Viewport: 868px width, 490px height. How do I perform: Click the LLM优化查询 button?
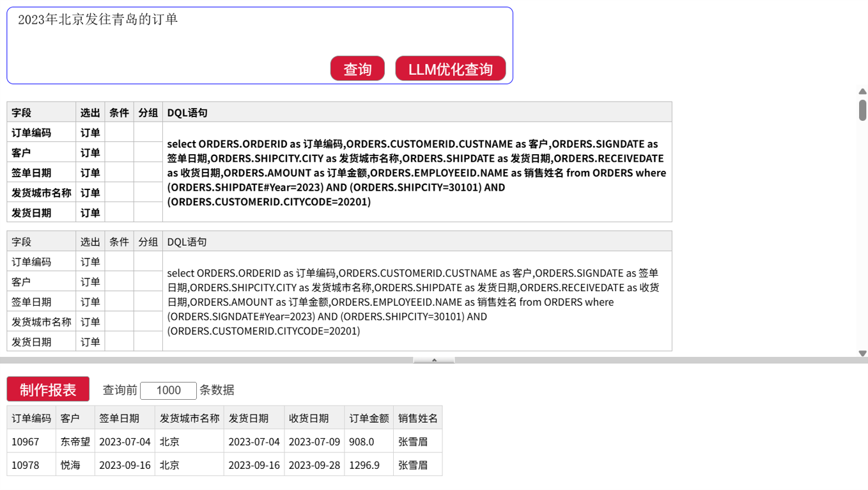coord(450,68)
